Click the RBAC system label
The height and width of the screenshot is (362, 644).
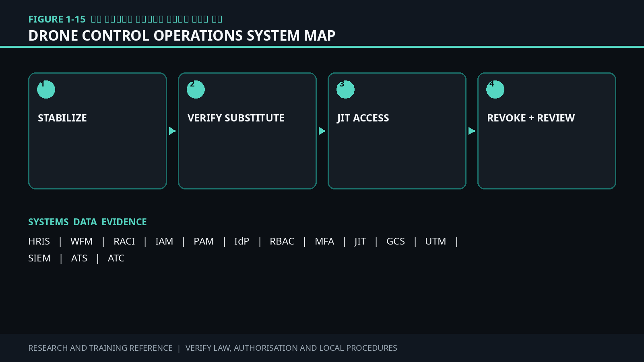282,241
